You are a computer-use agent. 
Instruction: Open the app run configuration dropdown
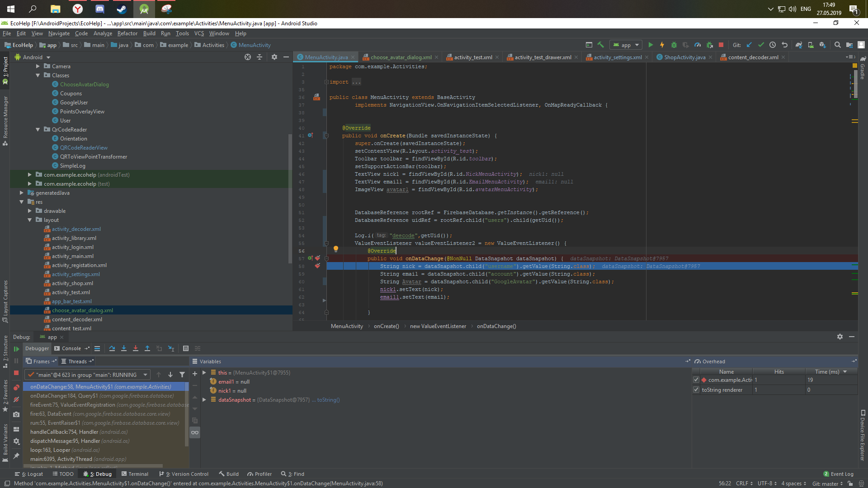pyautogui.click(x=626, y=45)
